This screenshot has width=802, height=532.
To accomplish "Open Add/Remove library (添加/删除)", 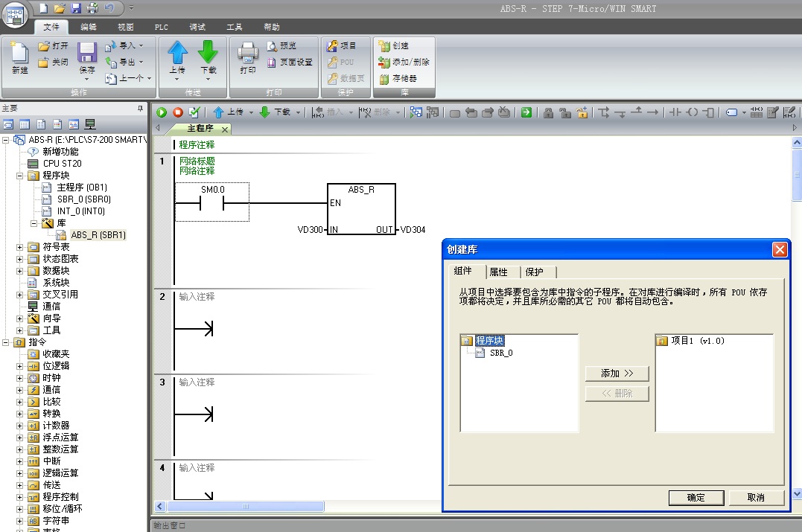I will 404,62.
